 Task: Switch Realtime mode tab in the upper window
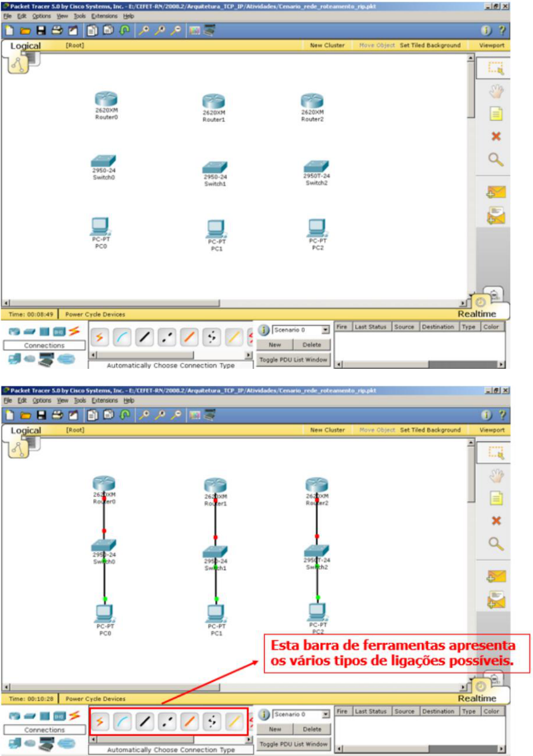tap(476, 313)
